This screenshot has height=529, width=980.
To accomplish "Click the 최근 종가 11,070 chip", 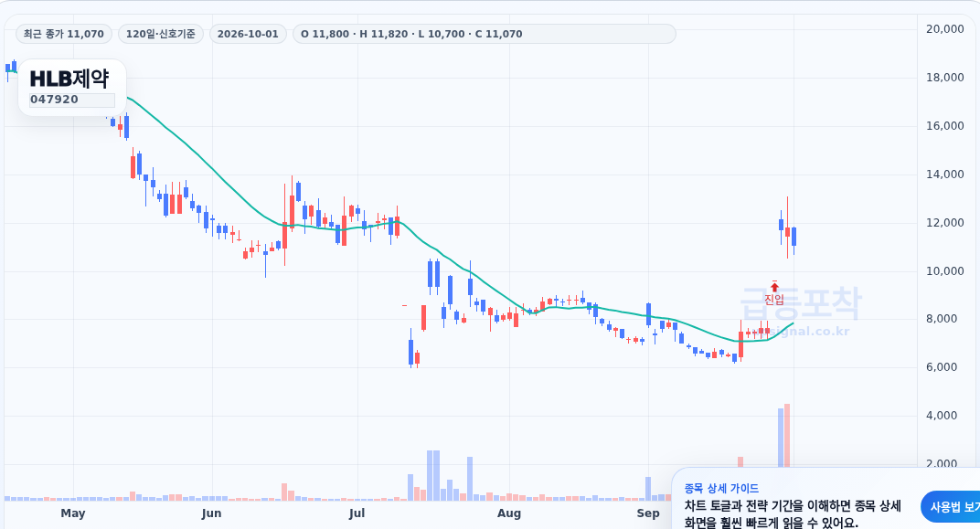I will tap(64, 34).
